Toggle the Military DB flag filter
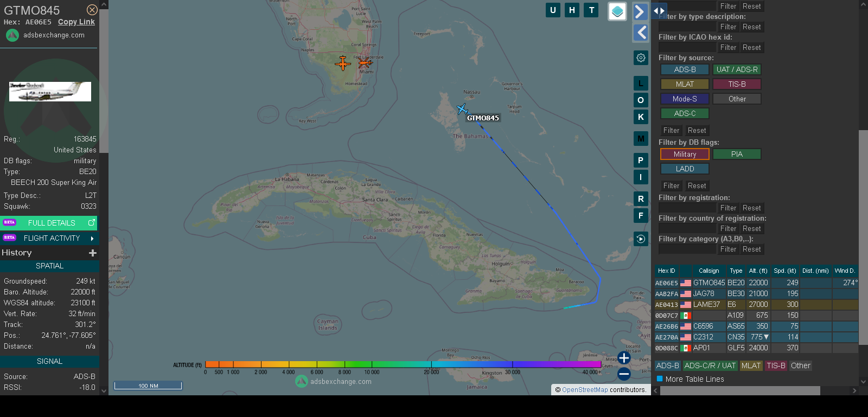Screen dimensions: 868x417 pyautogui.click(x=685, y=154)
